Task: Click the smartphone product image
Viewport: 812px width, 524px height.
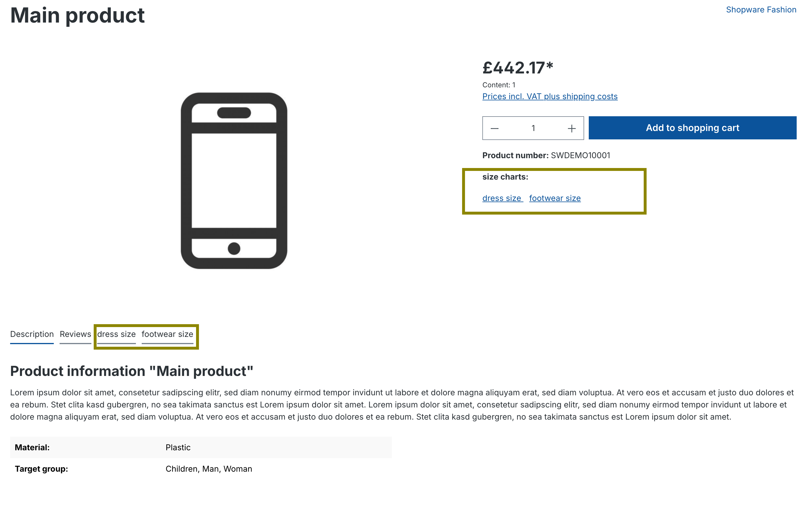Action: (234, 180)
